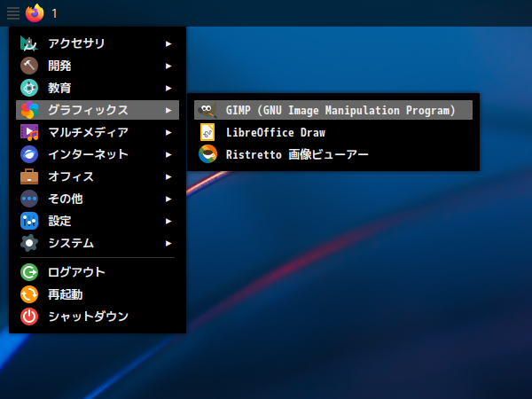Launch LibreOffice Draw from submenu
The image size is (532, 399).
pyautogui.click(x=333, y=132)
